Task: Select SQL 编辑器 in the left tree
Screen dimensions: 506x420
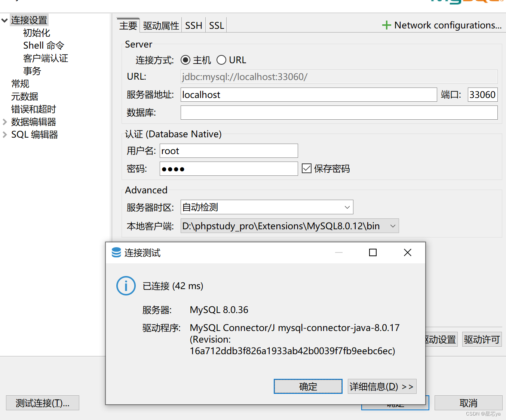Action: [x=35, y=135]
